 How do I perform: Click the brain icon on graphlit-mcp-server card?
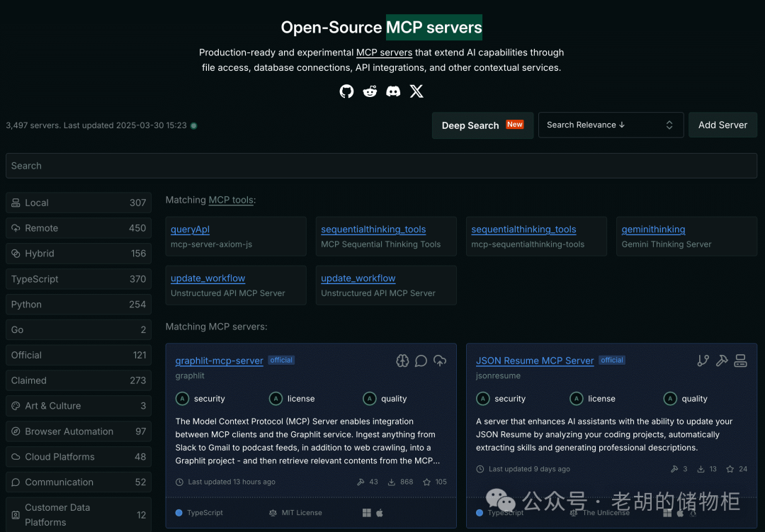pyautogui.click(x=402, y=361)
